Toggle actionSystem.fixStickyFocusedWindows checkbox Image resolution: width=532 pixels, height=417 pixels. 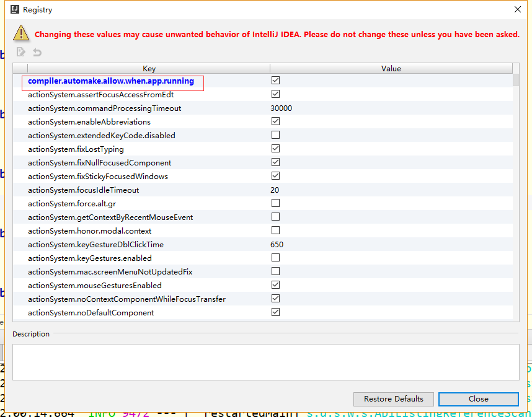point(275,176)
